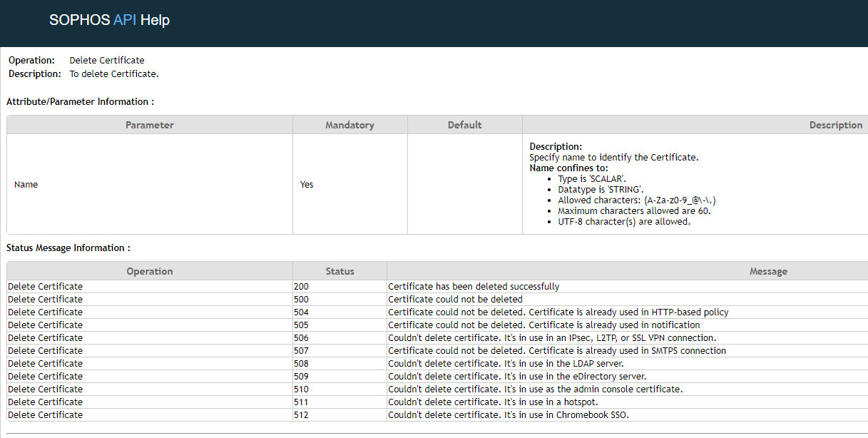Select status code 500
Screen dimensions: 868x438
click(x=301, y=300)
